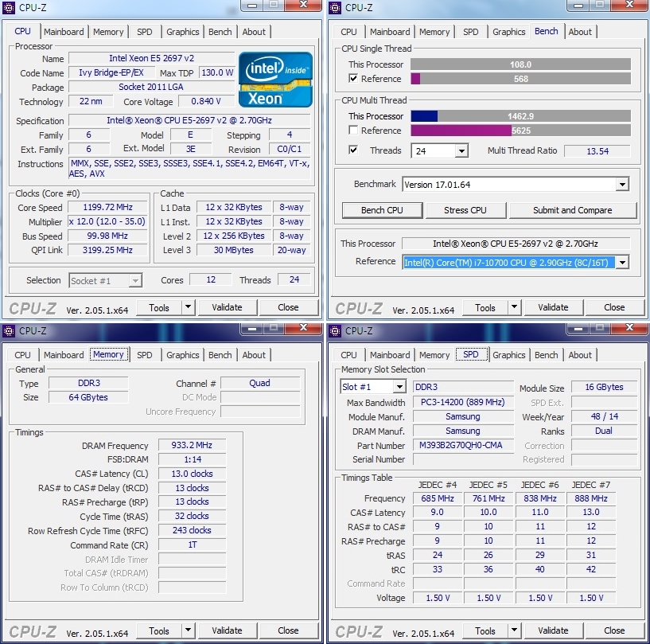Click the memory Size value 64 GBytes
Image resolution: width=650 pixels, height=644 pixels.
[88, 397]
